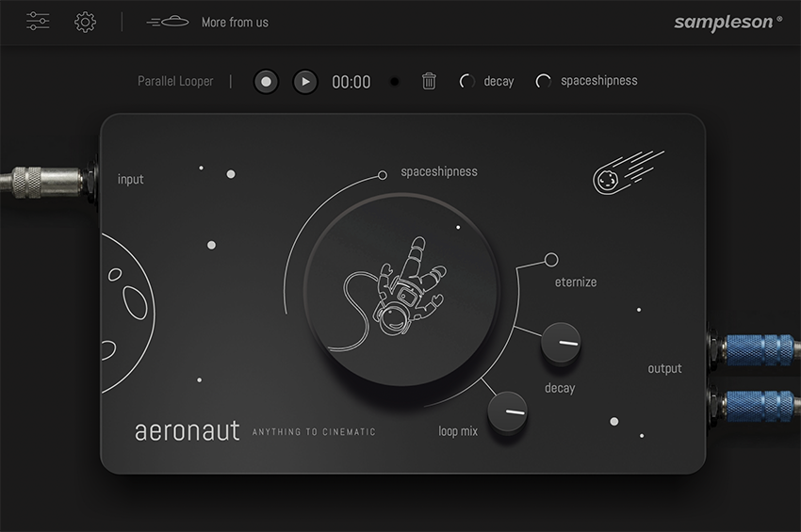Click the 00:00 loop timer display
801x532 pixels.
coord(351,82)
